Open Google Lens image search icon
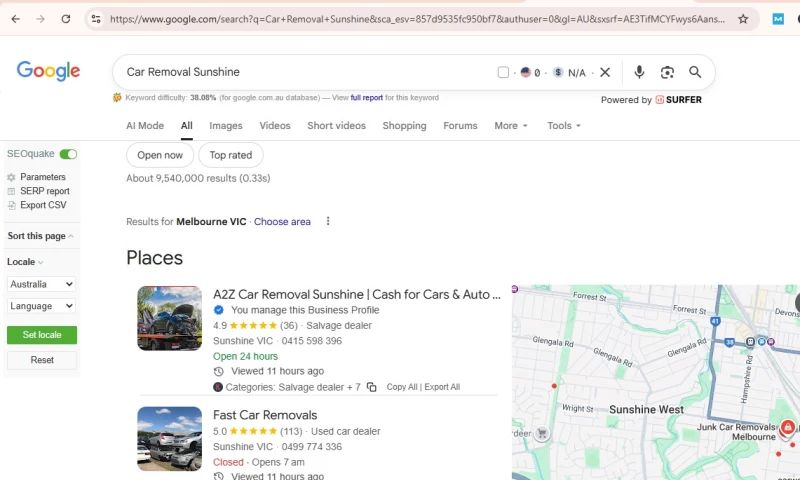800x480 pixels. click(x=667, y=72)
